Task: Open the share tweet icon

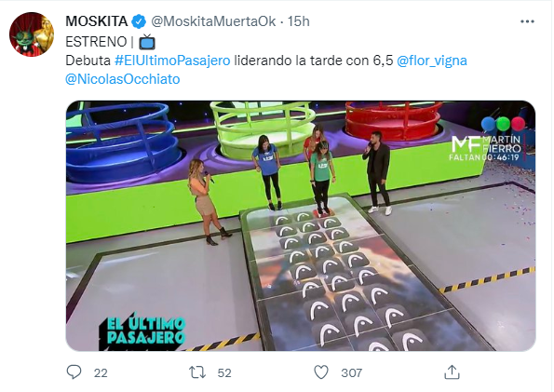Action: coord(452,372)
